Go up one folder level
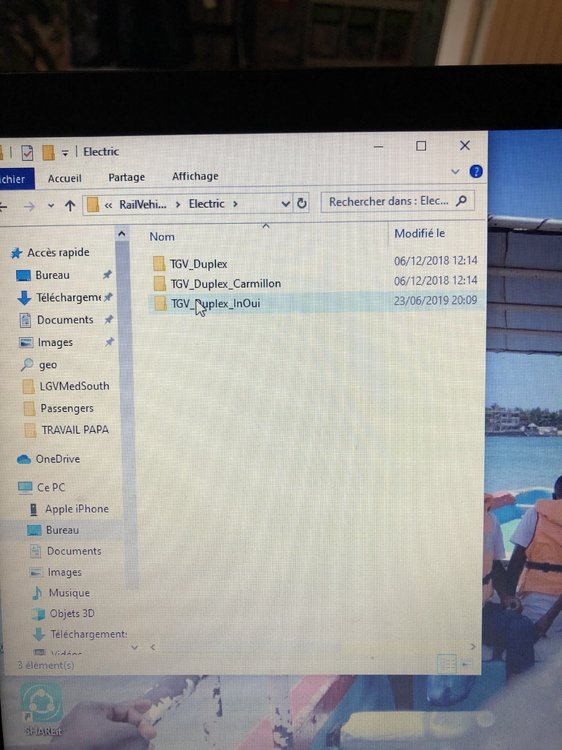The height and width of the screenshot is (750, 562). pyautogui.click(x=70, y=206)
